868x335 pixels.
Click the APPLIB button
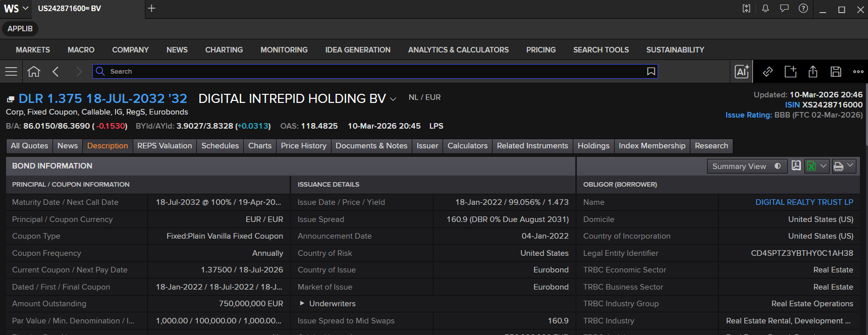pos(20,29)
